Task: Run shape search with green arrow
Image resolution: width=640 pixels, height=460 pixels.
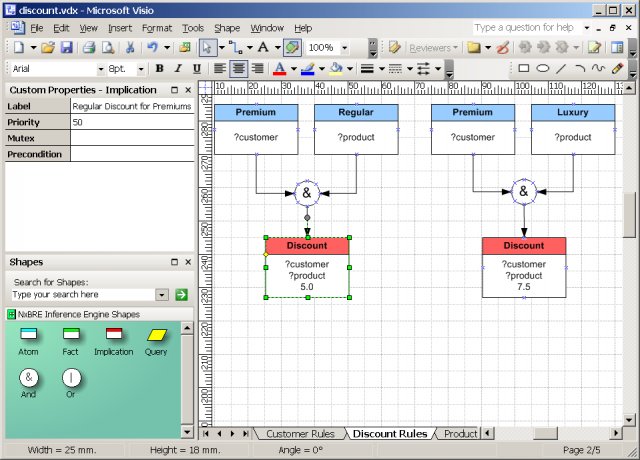Action: (181, 295)
